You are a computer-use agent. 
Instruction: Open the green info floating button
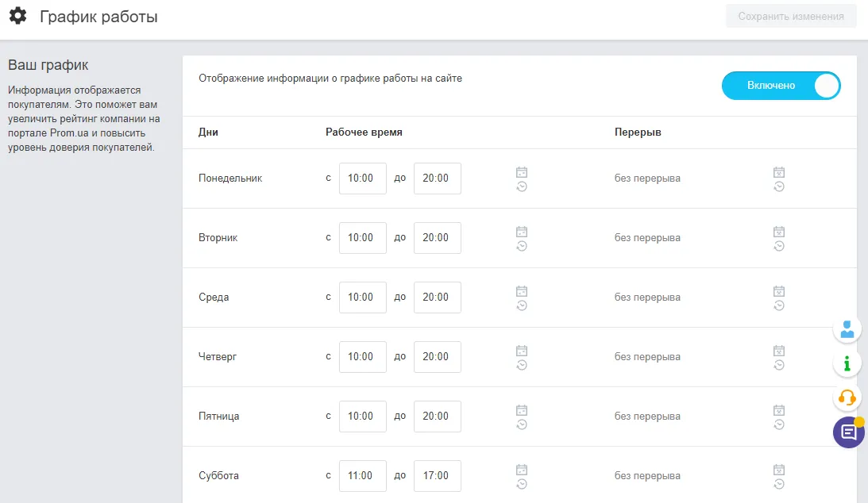847,363
